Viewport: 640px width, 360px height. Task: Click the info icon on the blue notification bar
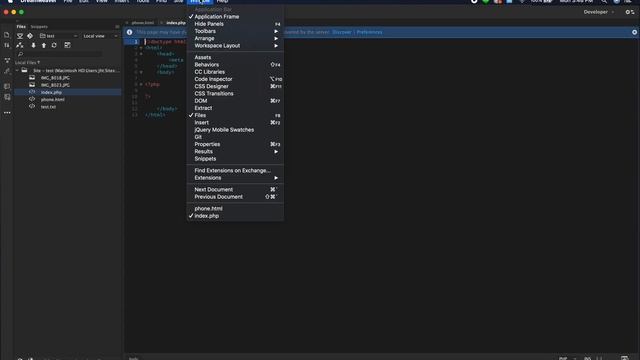(129, 32)
